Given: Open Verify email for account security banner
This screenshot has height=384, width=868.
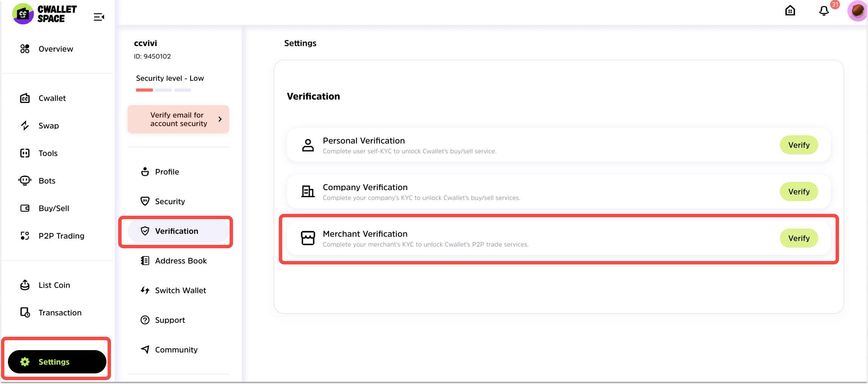Looking at the screenshot, I should click(x=178, y=119).
